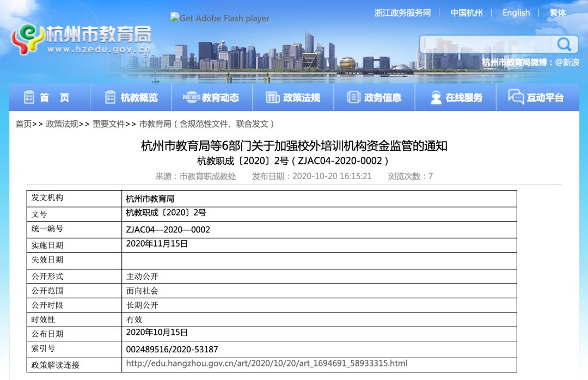Click the 政务信息 list icon
This screenshot has height=380, width=588.
(x=354, y=97)
